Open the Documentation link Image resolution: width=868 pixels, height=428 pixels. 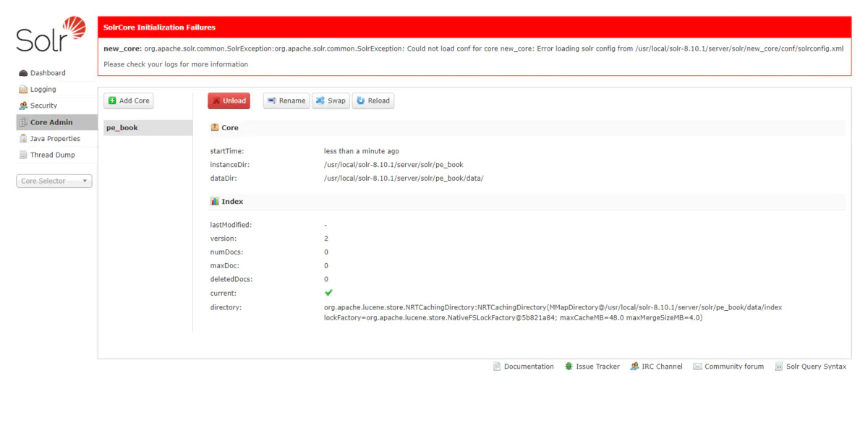[x=529, y=367]
